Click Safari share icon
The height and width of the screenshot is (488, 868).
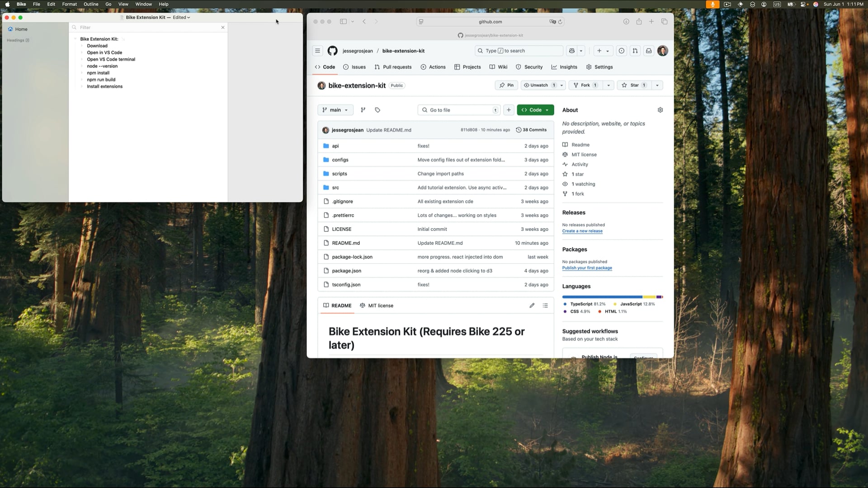pos(639,21)
